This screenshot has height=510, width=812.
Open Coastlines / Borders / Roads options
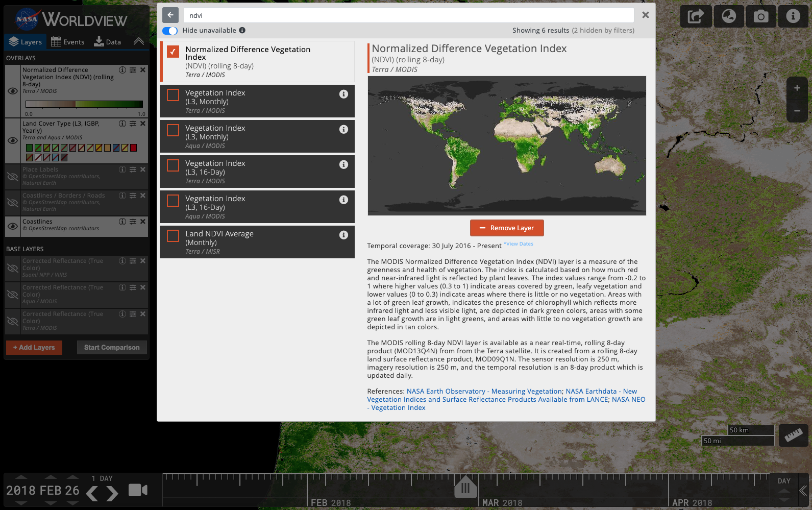pos(133,196)
